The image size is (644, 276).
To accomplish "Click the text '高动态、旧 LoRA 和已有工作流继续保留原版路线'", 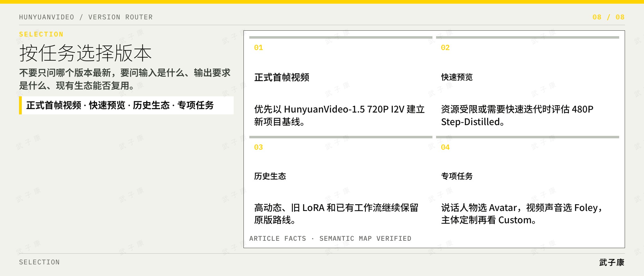I will click(x=336, y=214).
